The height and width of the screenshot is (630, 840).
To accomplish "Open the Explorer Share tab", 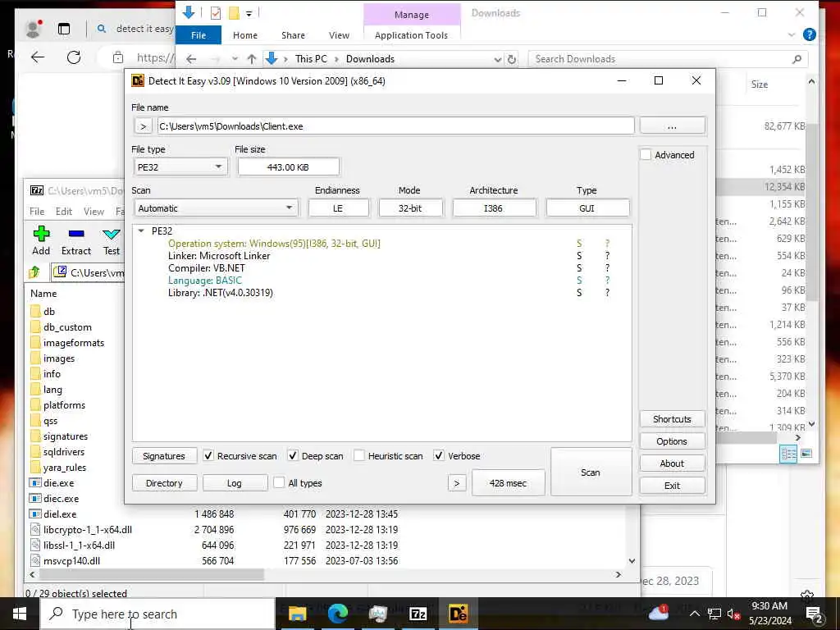I will coord(293,34).
